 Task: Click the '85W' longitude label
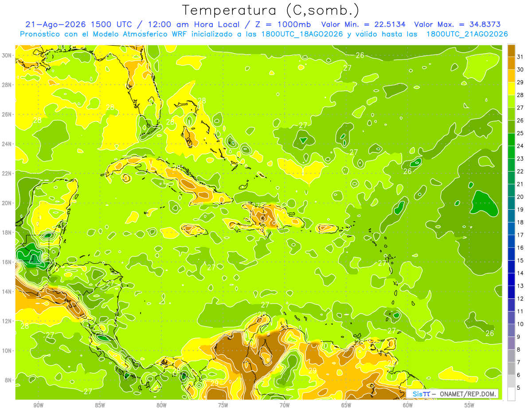[x=100, y=405]
